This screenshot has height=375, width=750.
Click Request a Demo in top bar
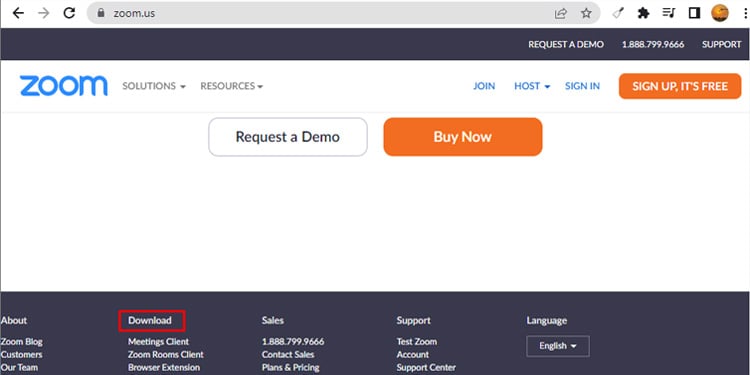pos(566,44)
